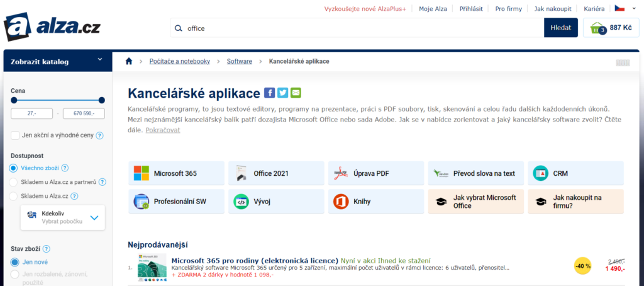Click Pokračovat to read more
The image size is (644, 286).
tap(163, 130)
